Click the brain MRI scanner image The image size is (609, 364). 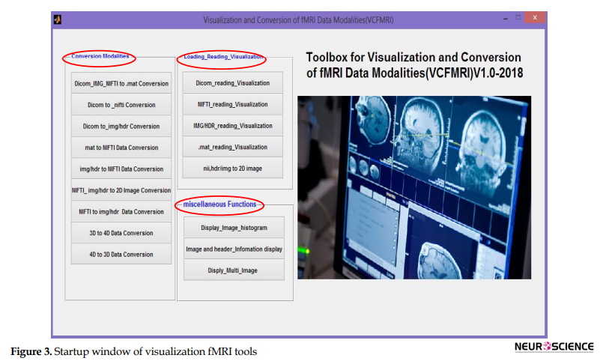(x=414, y=187)
